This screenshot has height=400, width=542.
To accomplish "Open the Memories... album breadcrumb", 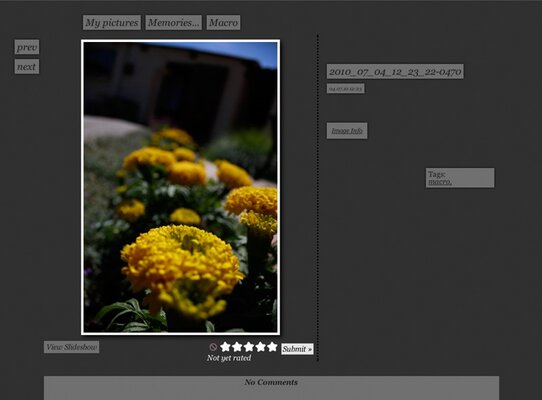I will (174, 22).
